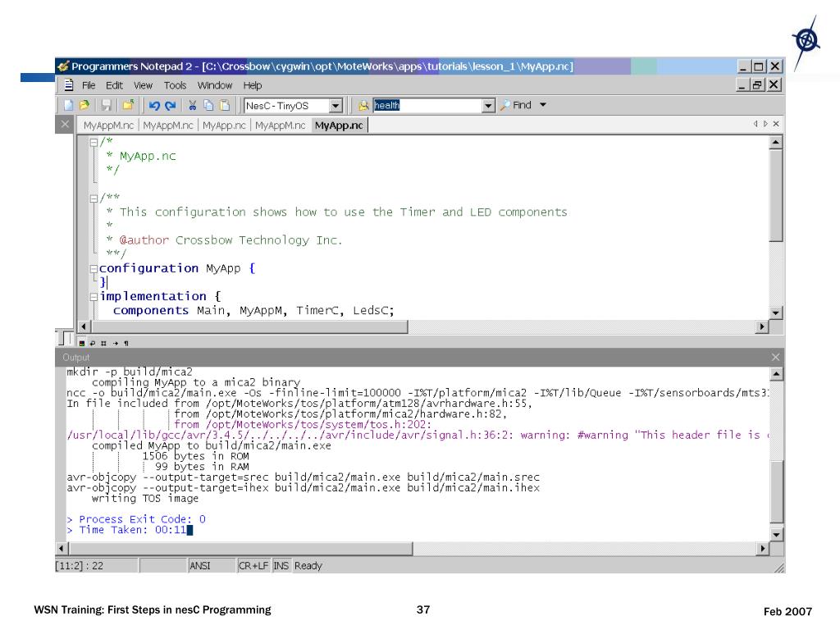
Task: Open the Window menu
Action: [215, 85]
